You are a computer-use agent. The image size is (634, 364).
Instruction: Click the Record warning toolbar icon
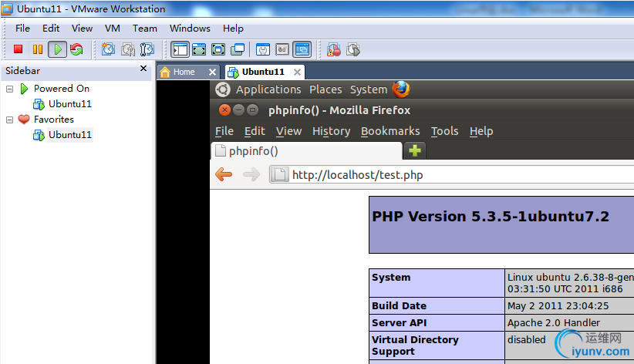click(333, 49)
